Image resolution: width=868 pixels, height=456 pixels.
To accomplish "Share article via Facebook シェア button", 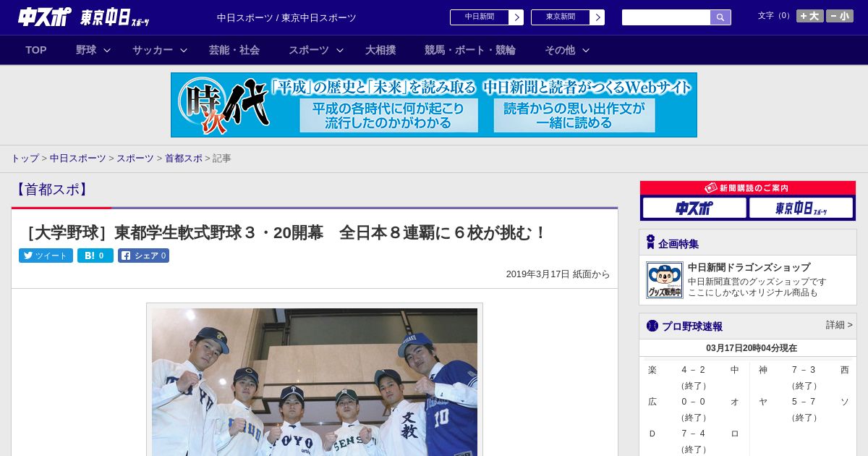I will coord(143,256).
